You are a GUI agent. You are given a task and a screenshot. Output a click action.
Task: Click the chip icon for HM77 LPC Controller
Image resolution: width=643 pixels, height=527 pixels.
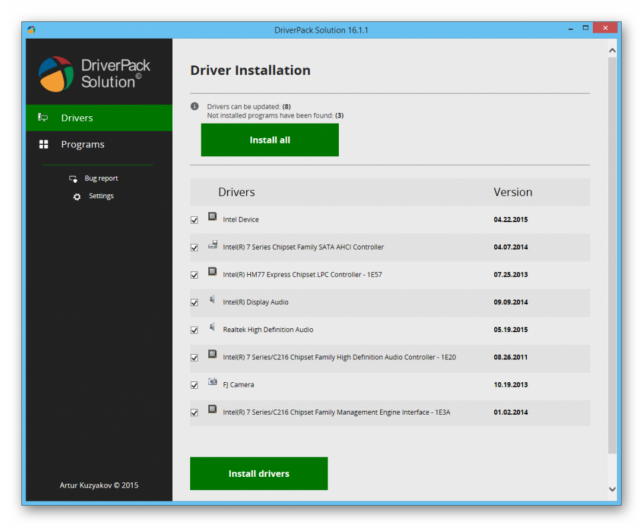tap(212, 271)
